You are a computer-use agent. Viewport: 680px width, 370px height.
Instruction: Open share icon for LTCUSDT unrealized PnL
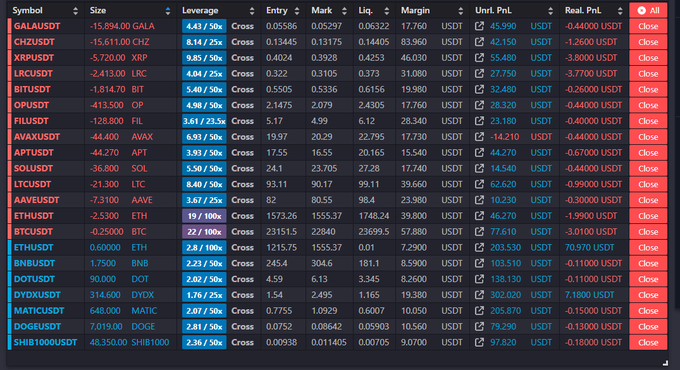point(479,184)
